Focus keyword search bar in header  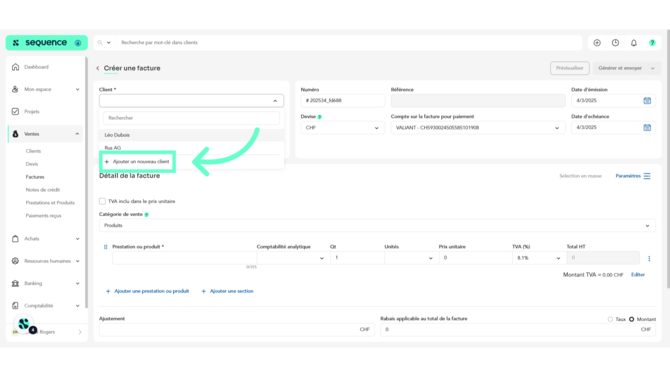(x=350, y=43)
